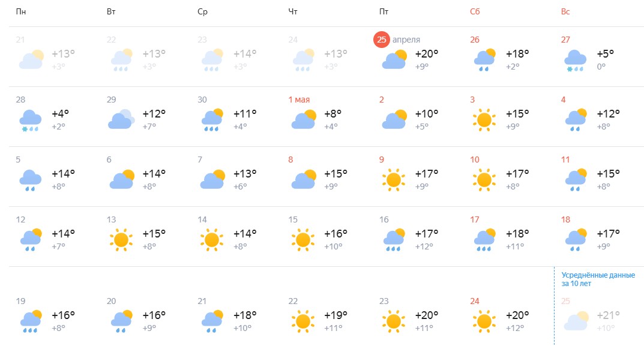Click the sun icon for May 9

pyautogui.click(x=393, y=179)
